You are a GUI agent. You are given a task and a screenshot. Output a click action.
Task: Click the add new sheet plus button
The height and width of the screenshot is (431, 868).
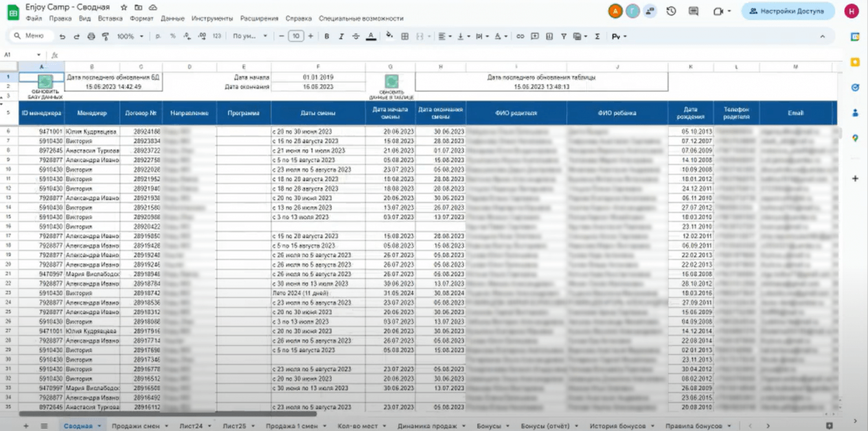click(x=26, y=426)
